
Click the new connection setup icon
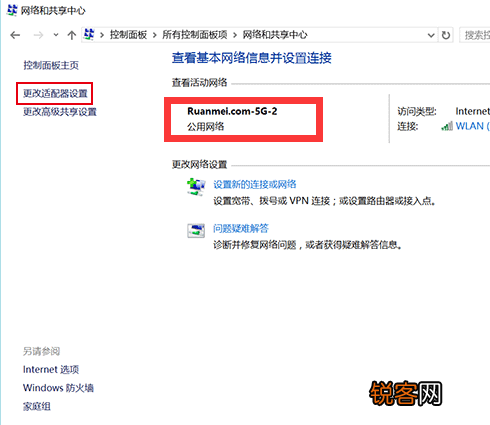tap(196, 187)
